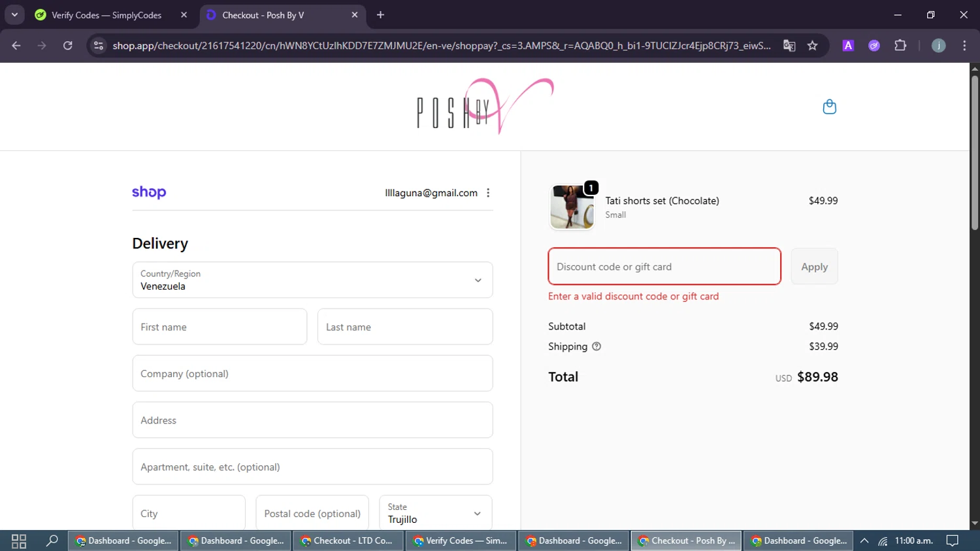Open the purple A extension
The width and height of the screenshot is (980, 551).
848,45
